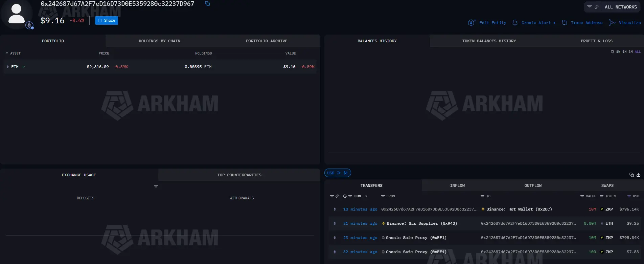The width and height of the screenshot is (644, 264).
Task: Open Binance: Hot Wallet (0x28C) link
Action: point(519,210)
